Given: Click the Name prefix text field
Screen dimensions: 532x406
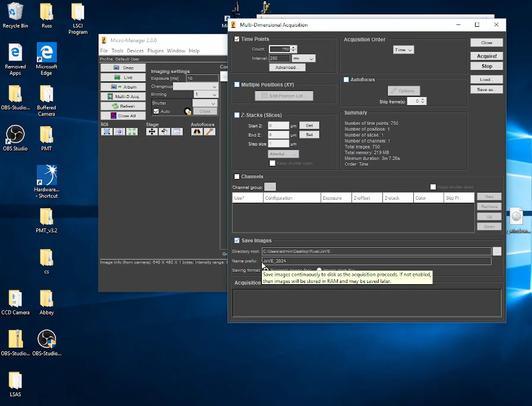Looking at the screenshot, I should point(376,261).
